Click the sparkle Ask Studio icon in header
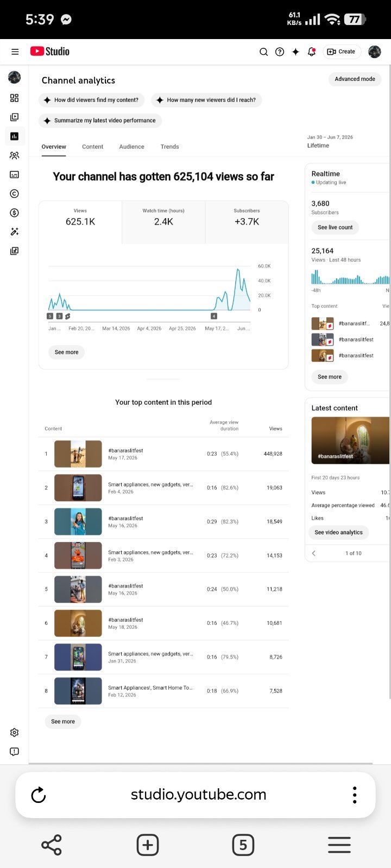 coord(295,52)
